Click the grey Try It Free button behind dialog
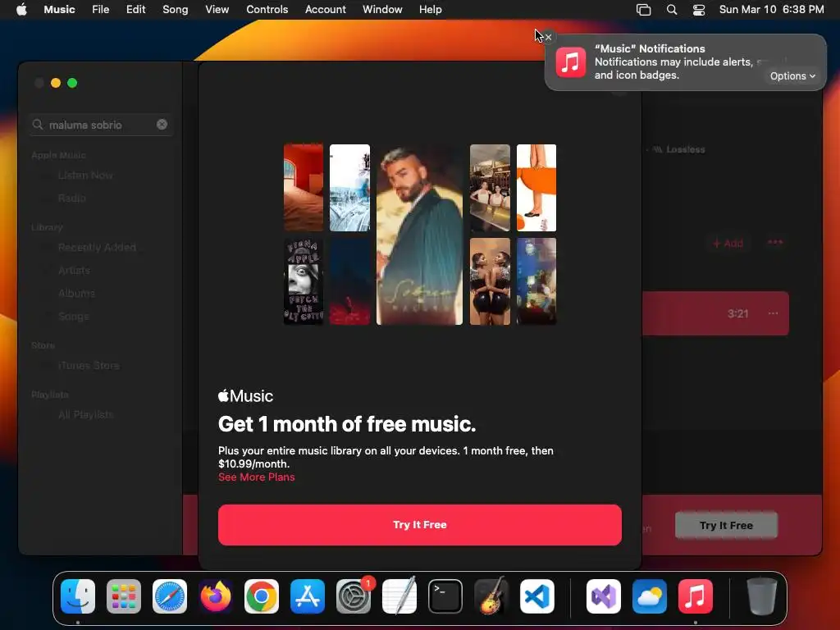This screenshot has height=630, width=840. 726,525
